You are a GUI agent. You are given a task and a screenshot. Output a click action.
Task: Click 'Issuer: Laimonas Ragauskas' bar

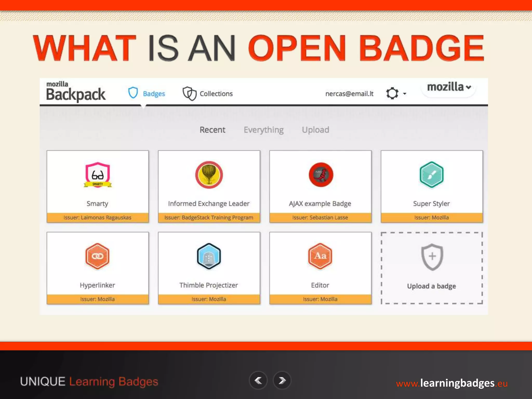pyautogui.click(x=98, y=218)
